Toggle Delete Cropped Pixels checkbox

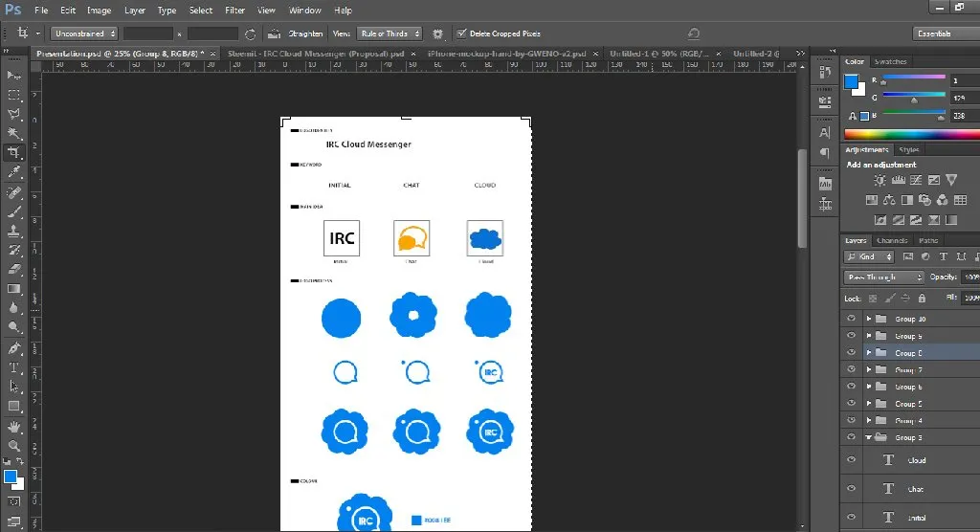(461, 33)
